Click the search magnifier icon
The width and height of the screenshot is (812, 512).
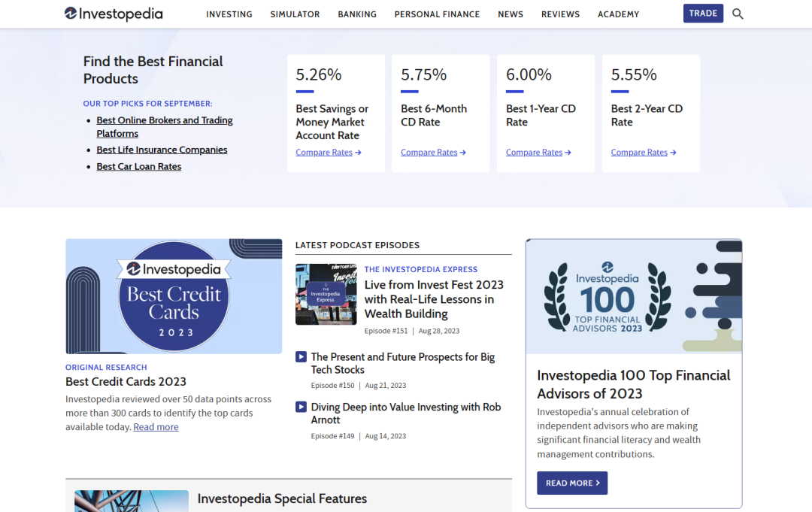738,14
